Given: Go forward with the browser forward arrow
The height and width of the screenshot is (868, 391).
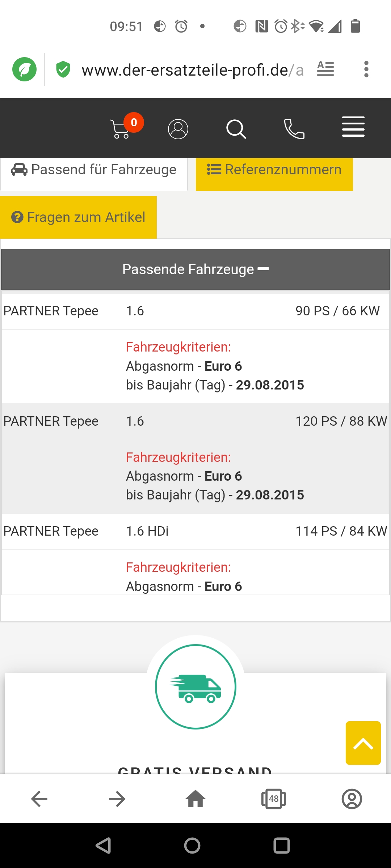Looking at the screenshot, I should [x=117, y=799].
